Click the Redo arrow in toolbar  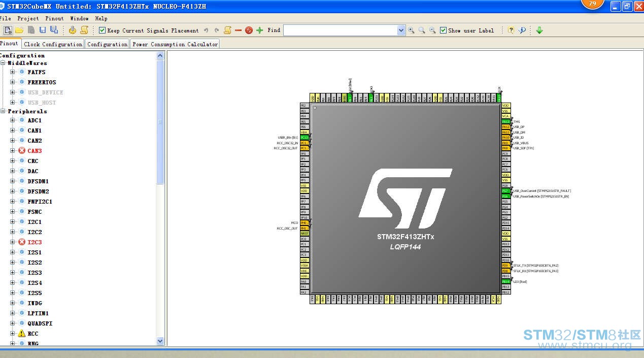click(217, 30)
